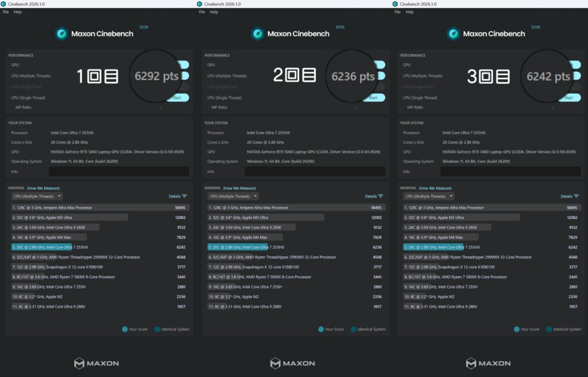Select Apple M3 Ultra row in 6242 pts window

coord(492,217)
